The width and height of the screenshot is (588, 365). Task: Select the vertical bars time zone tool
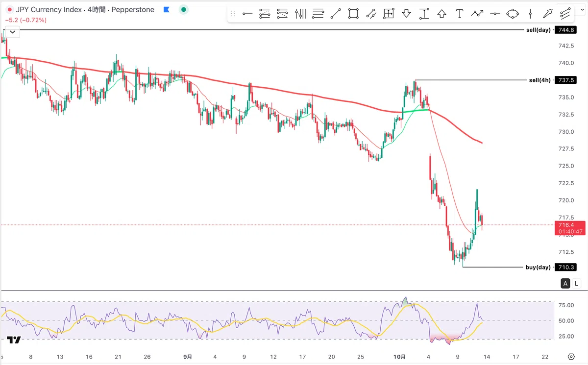pyautogui.click(x=300, y=14)
